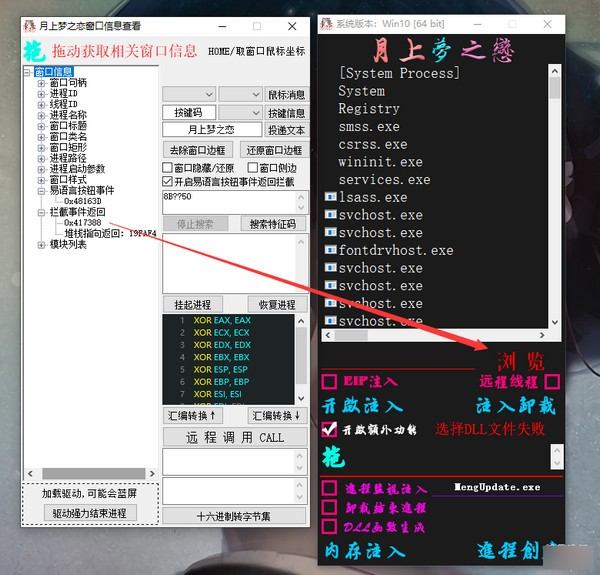This screenshot has height=575, width=600.
Task: Expand the 模块列表 tree node
Action: tap(41, 245)
